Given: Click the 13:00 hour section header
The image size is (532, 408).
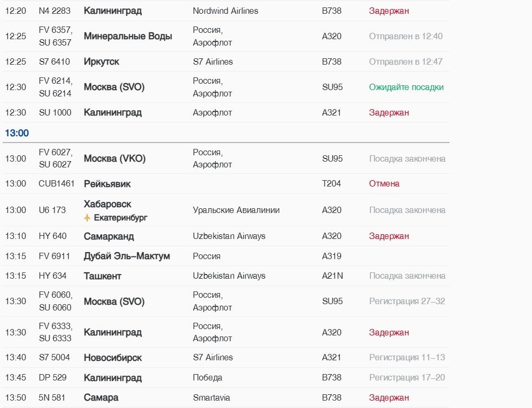Looking at the screenshot, I should pos(17,133).
